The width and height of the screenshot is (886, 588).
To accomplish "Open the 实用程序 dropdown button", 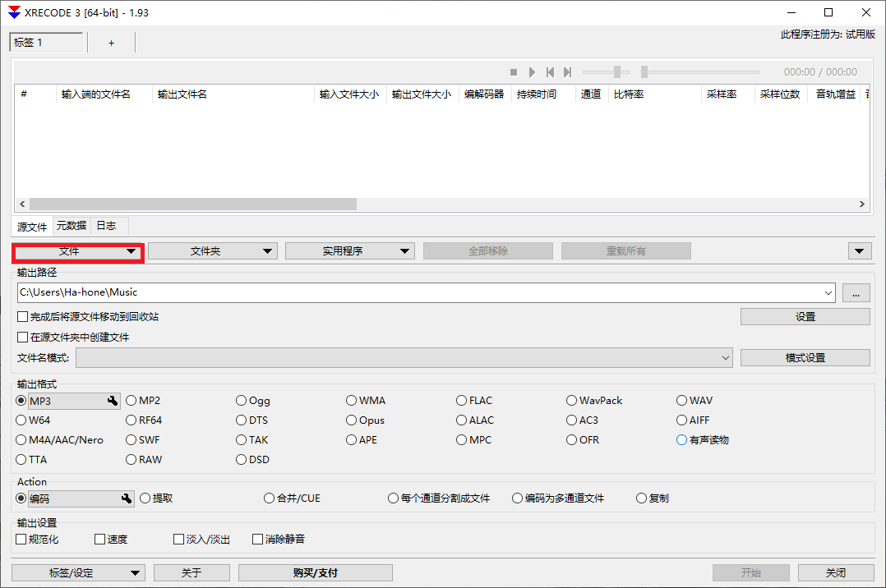I will tap(350, 251).
